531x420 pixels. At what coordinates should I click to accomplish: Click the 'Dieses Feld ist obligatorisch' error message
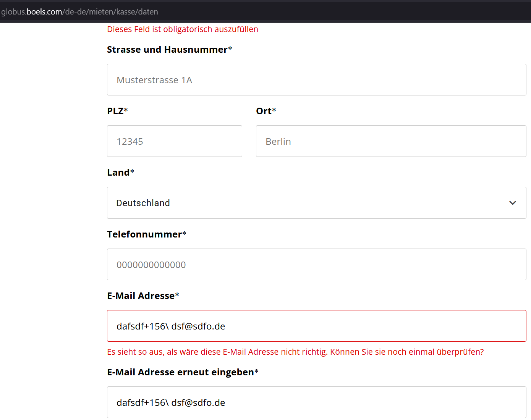pos(182,29)
